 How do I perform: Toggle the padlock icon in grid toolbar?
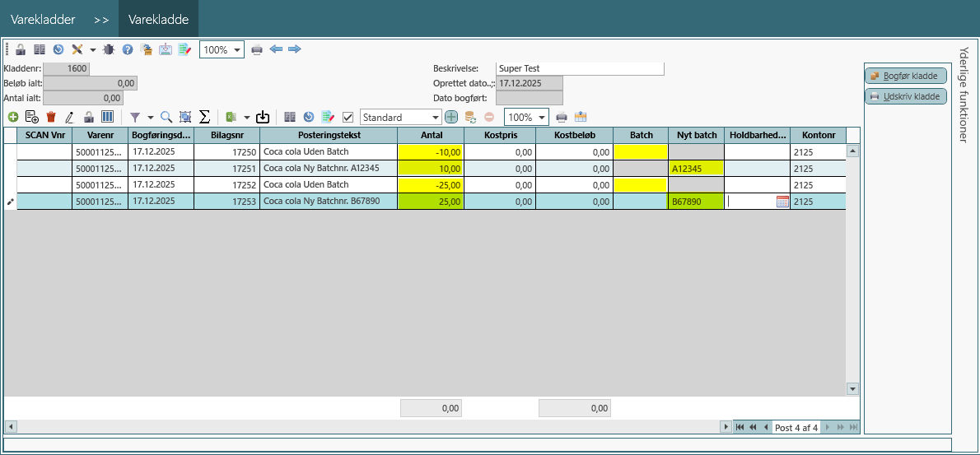89,117
